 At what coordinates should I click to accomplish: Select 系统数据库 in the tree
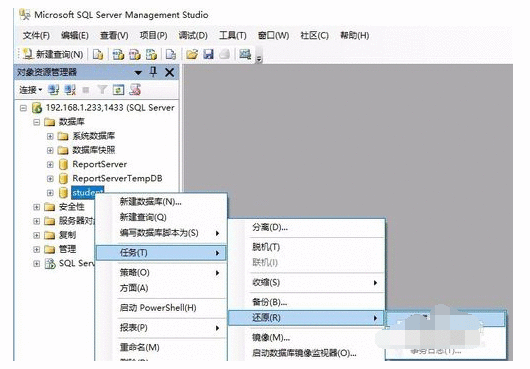pyautogui.click(x=94, y=136)
